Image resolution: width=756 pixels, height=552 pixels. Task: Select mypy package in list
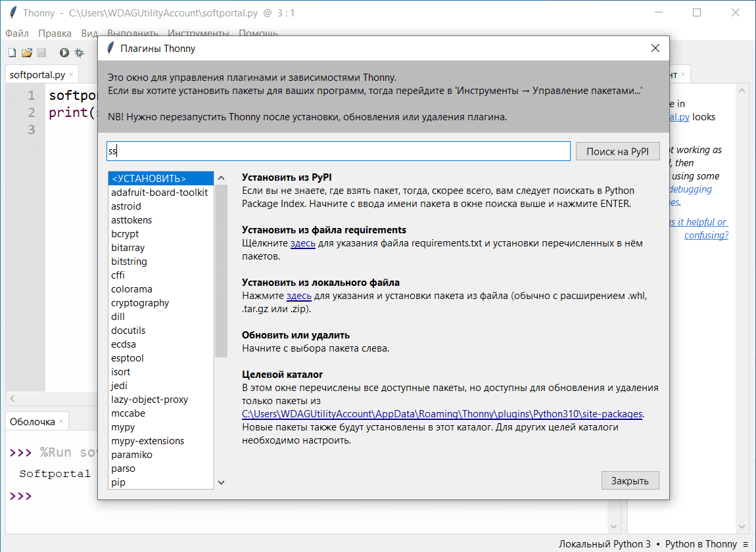(x=161, y=427)
